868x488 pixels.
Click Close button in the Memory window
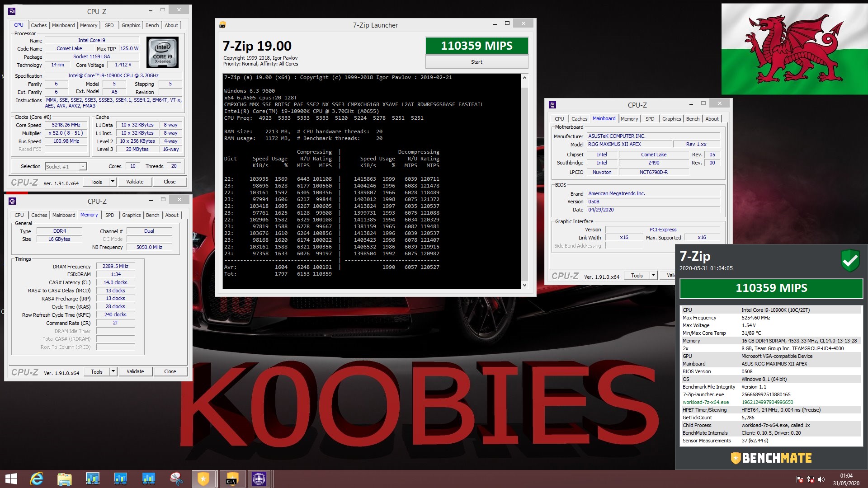170,371
